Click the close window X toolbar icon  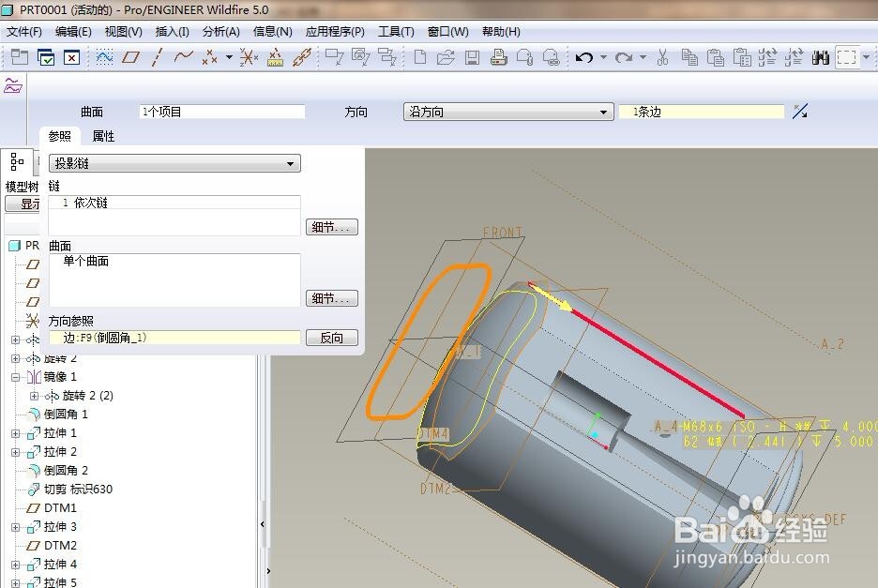click(x=71, y=57)
